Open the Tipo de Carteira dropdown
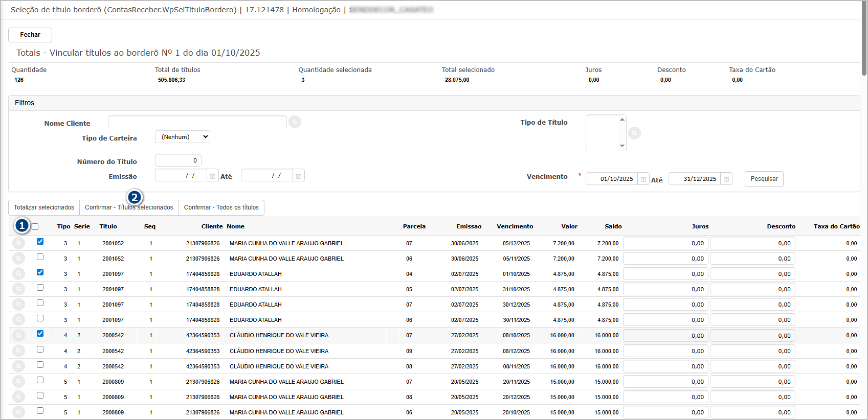The image size is (868, 420). (183, 137)
